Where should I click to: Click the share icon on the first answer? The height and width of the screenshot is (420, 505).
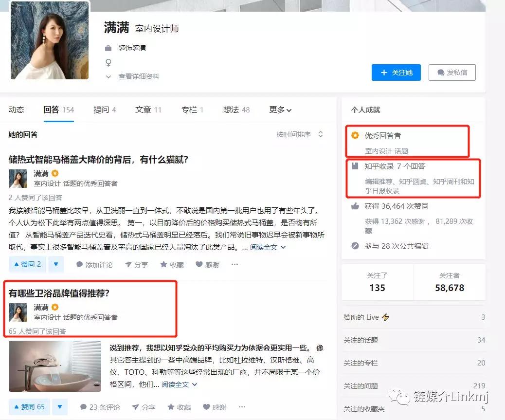[128, 265]
